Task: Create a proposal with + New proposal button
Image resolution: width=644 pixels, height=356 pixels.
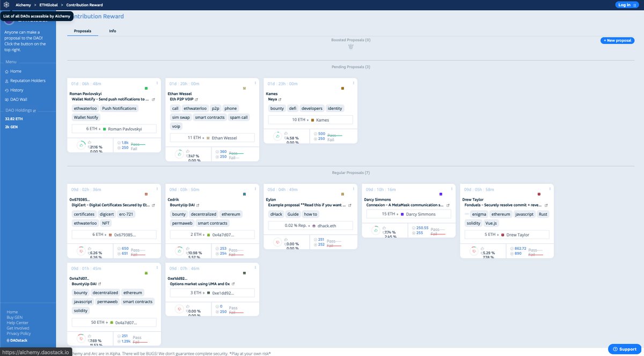Action: 617,40
